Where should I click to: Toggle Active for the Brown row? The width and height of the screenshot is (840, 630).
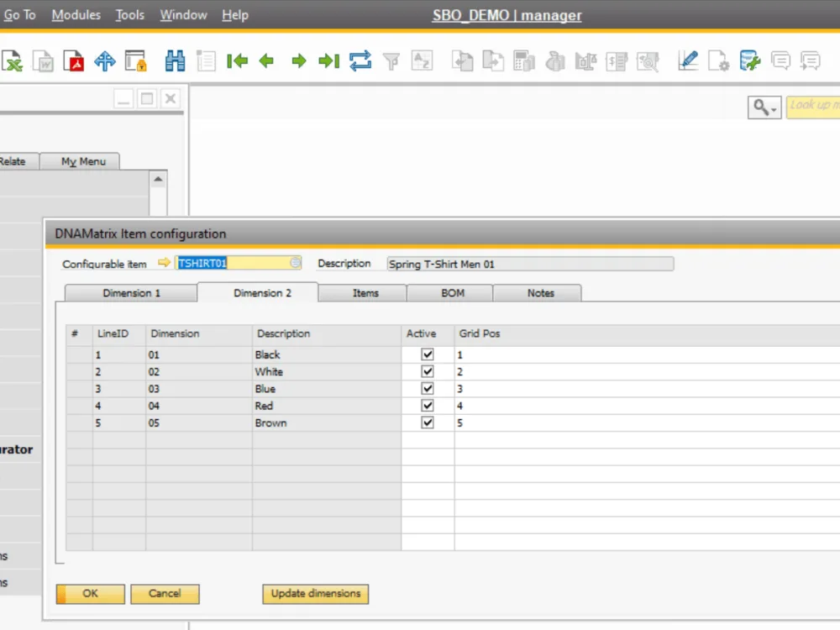click(428, 423)
